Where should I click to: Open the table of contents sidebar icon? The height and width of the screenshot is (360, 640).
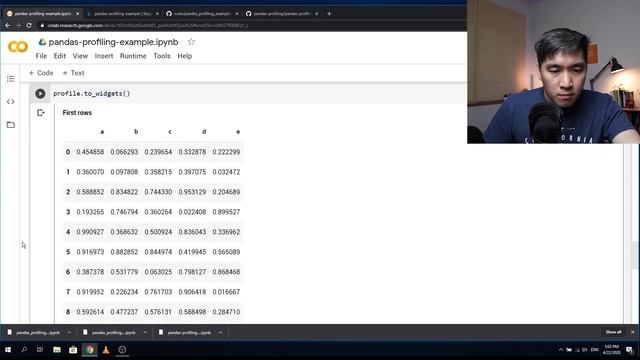(x=11, y=79)
